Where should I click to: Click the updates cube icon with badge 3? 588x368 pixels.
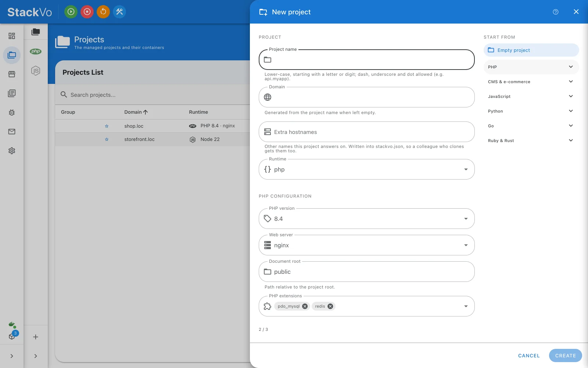pyautogui.click(x=12, y=336)
